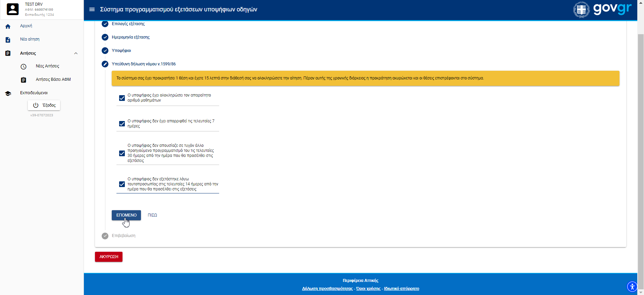Click the user profile avatar icon
Screen dimensions: 644x295
13,9
